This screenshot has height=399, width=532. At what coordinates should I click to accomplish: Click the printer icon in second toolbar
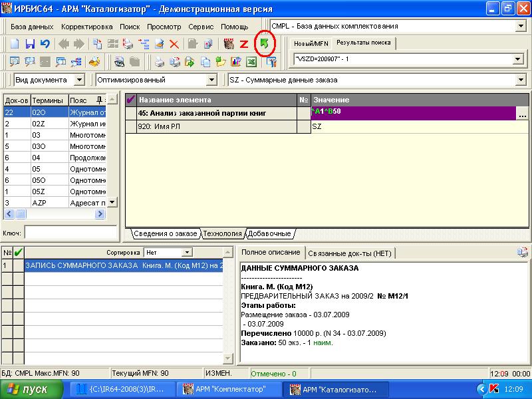[x=160, y=62]
